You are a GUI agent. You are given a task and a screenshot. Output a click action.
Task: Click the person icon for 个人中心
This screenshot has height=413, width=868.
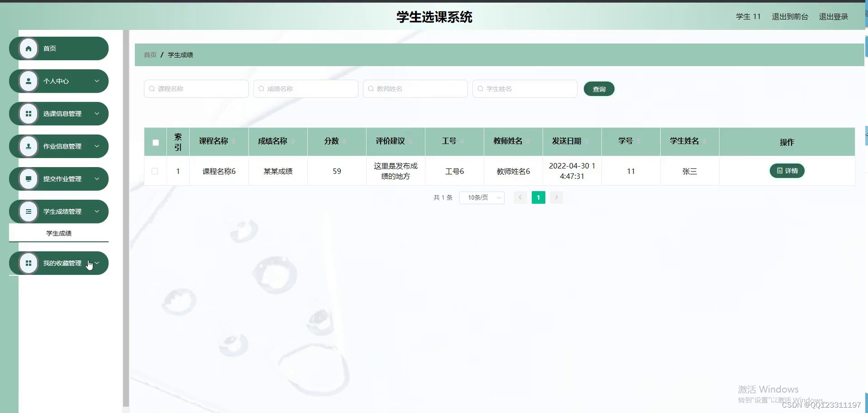[x=29, y=81]
